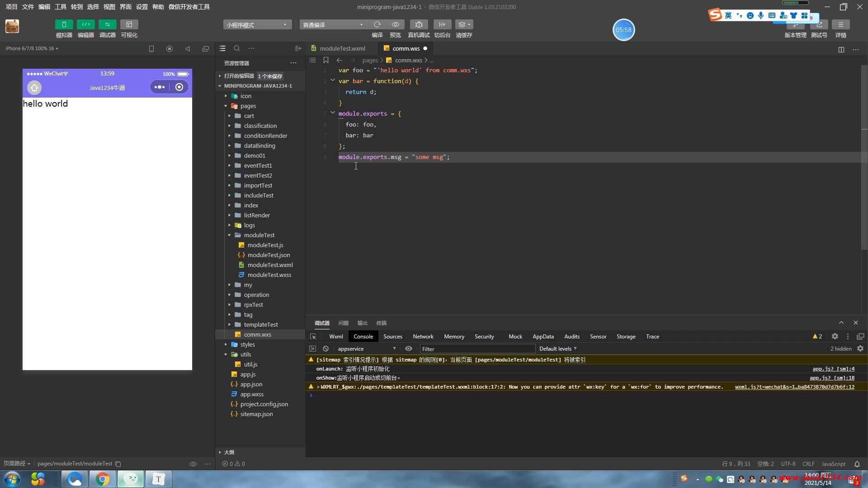Collapse the bar function fold arrow
The image size is (868, 488).
[x=333, y=80]
